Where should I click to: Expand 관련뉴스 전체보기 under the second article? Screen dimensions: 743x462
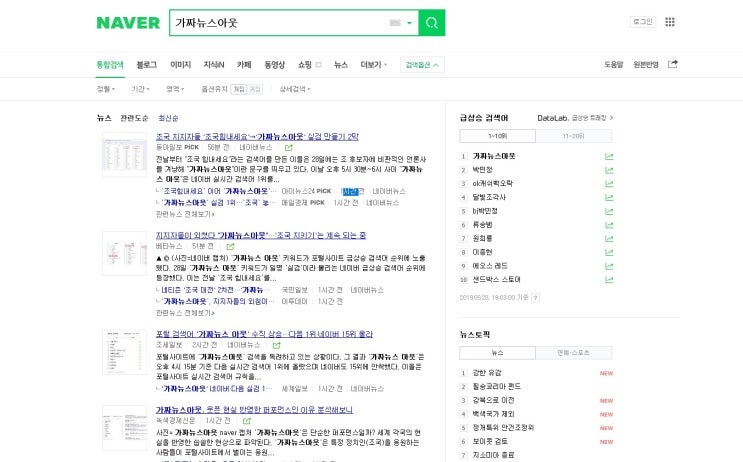[185, 313]
